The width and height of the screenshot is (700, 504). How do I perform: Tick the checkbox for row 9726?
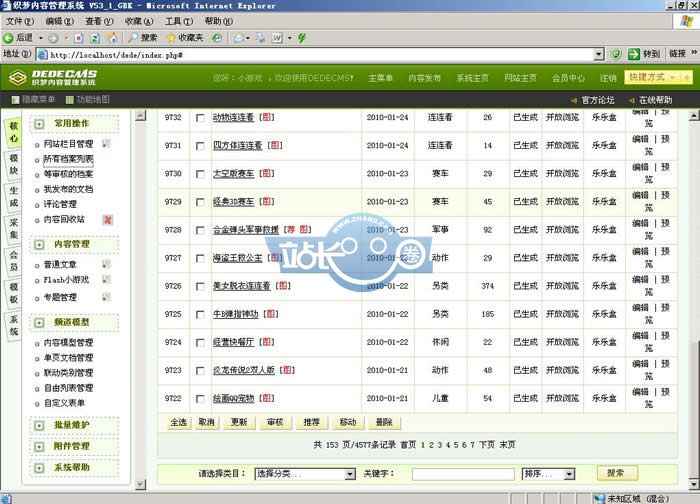(x=200, y=287)
